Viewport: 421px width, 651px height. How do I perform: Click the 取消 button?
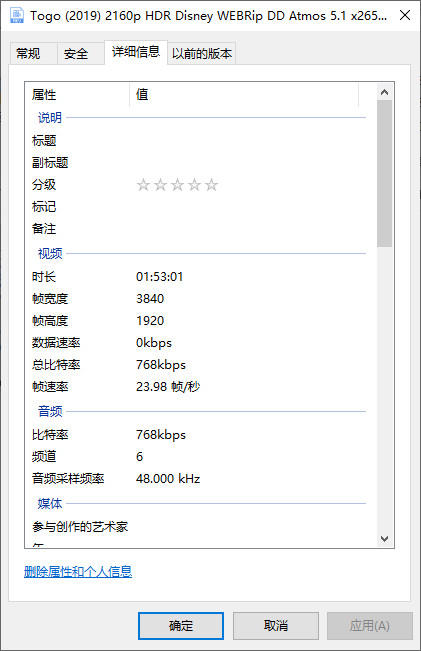coord(276,626)
